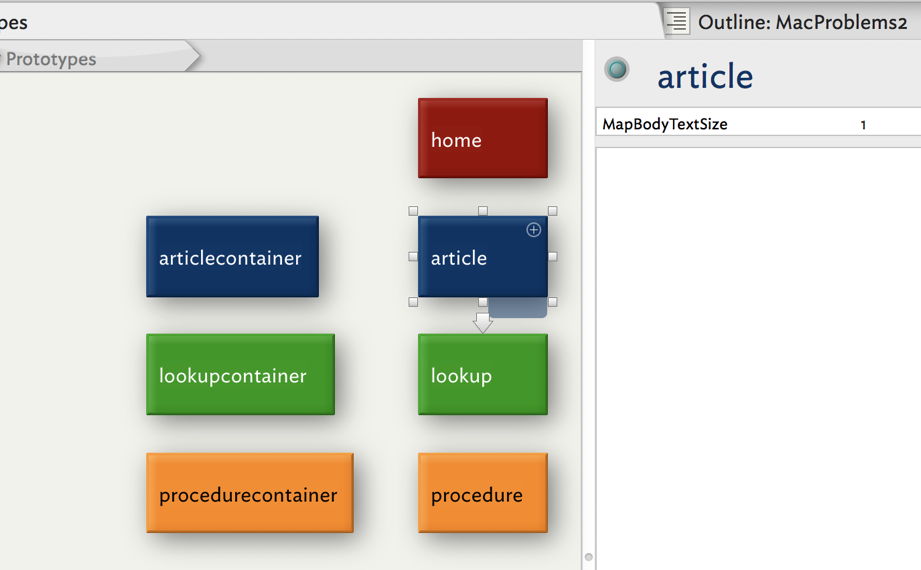This screenshot has height=570, width=921.
Task: Click the teal prototype badge beside the article title
Action: 618,69
